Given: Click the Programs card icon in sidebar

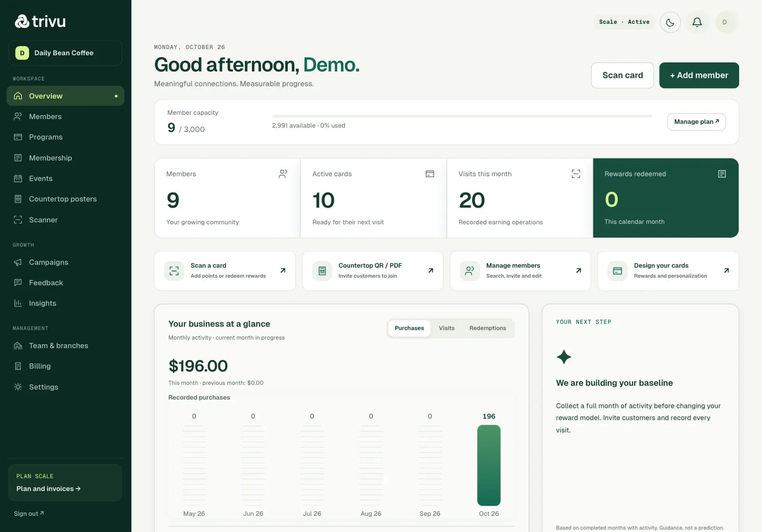Looking at the screenshot, I should [x=18, y=137].
